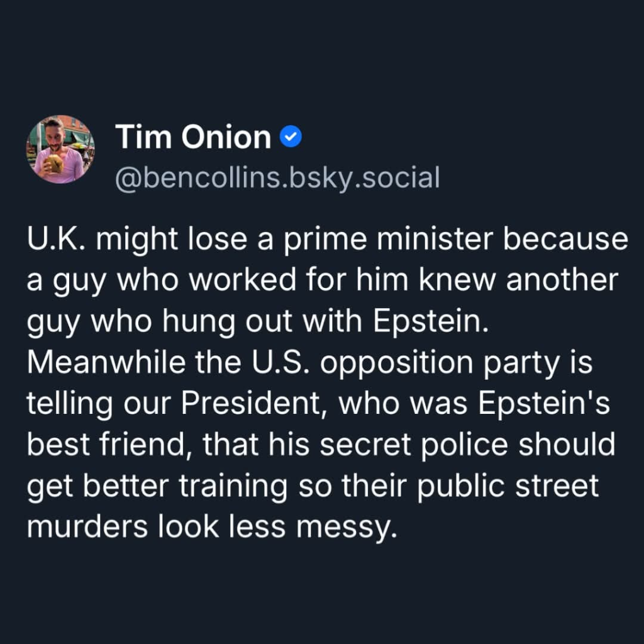Click "Epstein's" at end of fifth line

click(545, 403)
